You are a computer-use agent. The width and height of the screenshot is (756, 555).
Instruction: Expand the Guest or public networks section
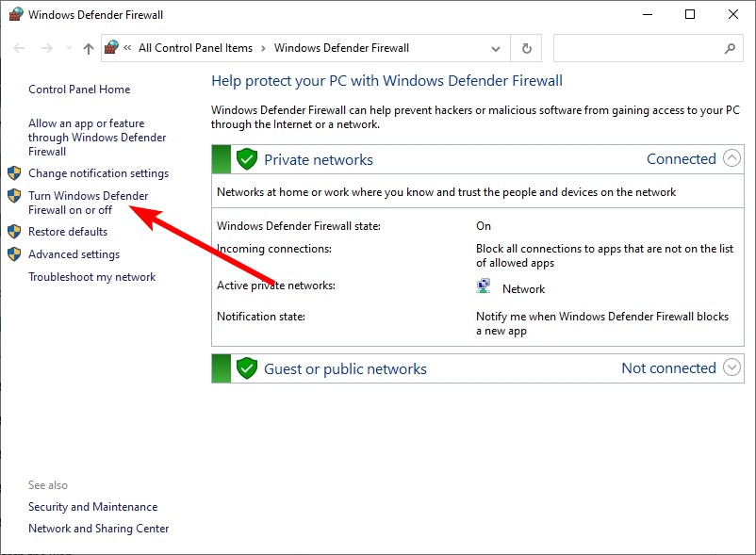point(731,367)
